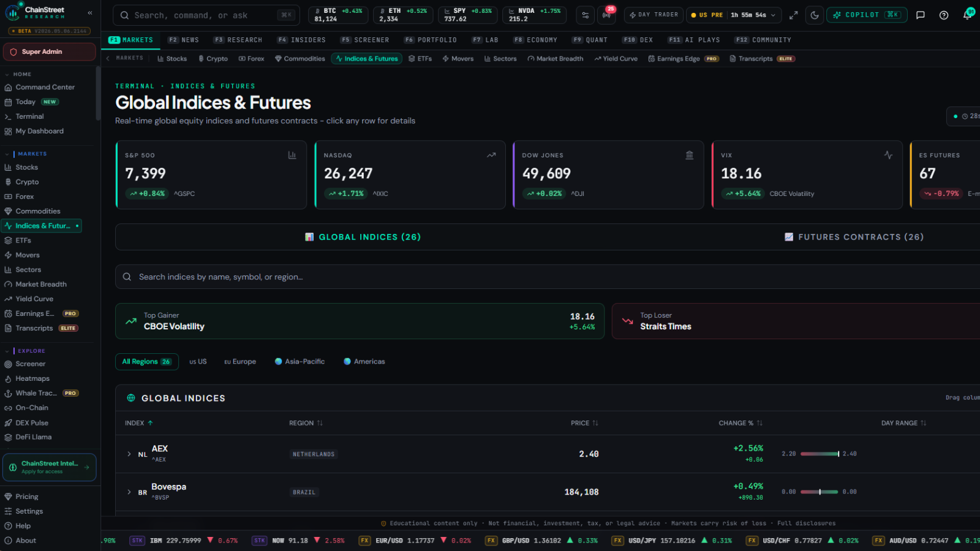Screen dimensions: 980x551
Task: Click the S&P 500 card chart icon
Action: click(292, 156)
